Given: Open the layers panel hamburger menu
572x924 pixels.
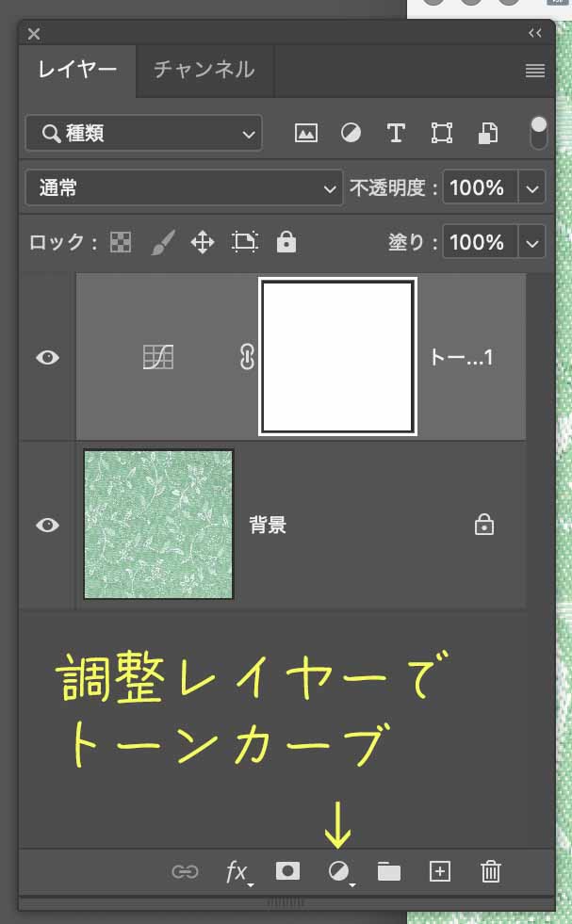Looking at the screenshot, I should pos(535,71).
